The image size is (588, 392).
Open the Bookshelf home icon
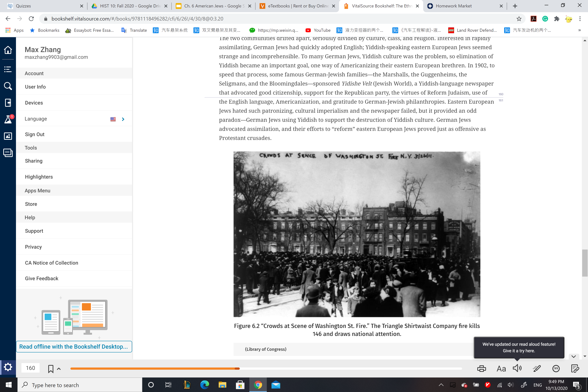8,50
